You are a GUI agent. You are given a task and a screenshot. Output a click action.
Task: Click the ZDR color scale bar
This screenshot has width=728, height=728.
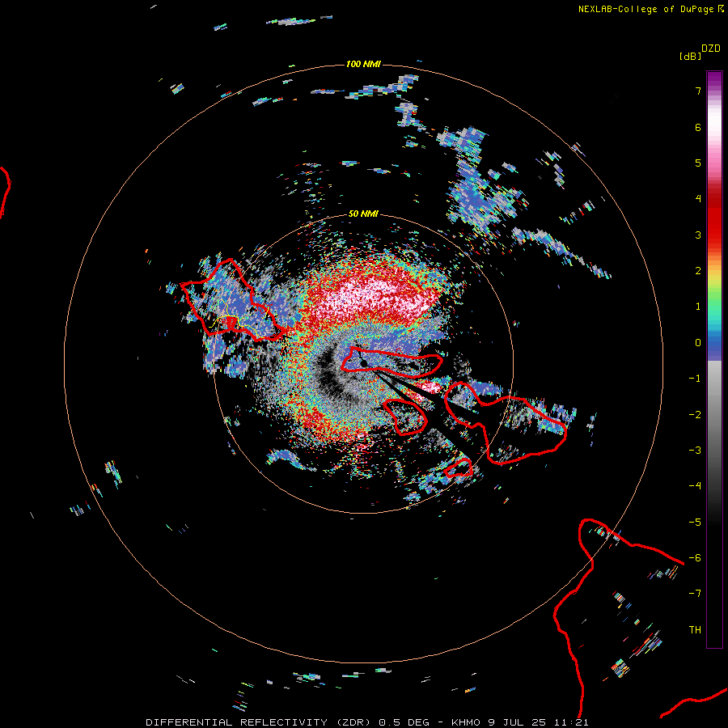point(714,359)
